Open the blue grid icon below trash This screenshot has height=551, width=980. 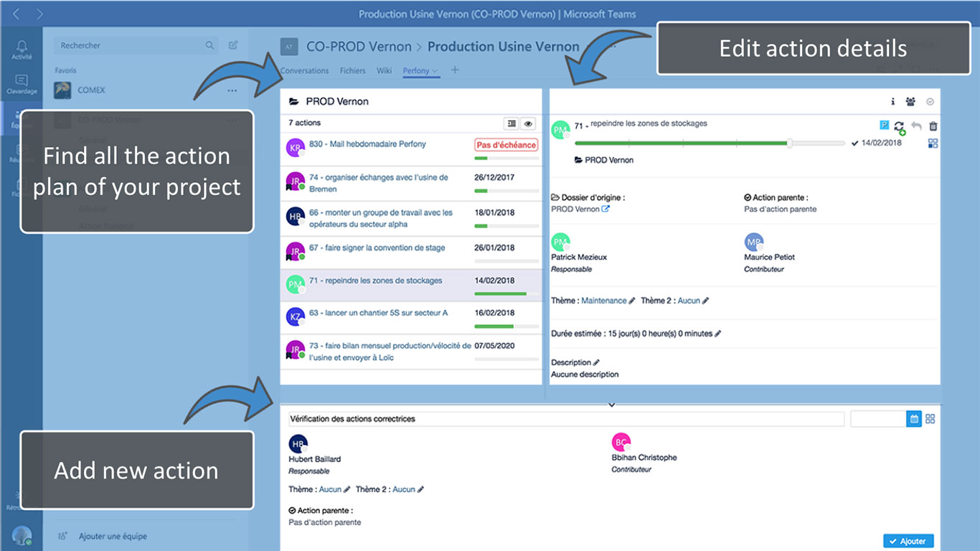(x=933, y=143)
